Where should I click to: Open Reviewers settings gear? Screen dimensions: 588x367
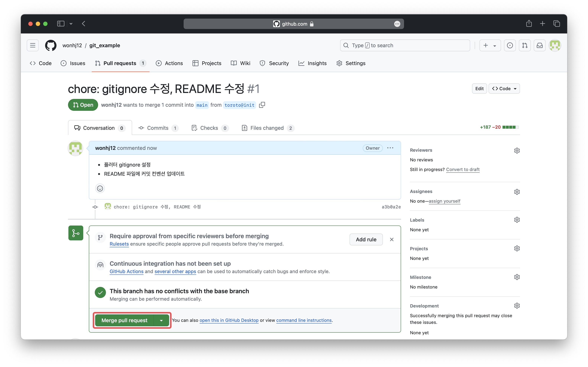(x=517, y=150)
